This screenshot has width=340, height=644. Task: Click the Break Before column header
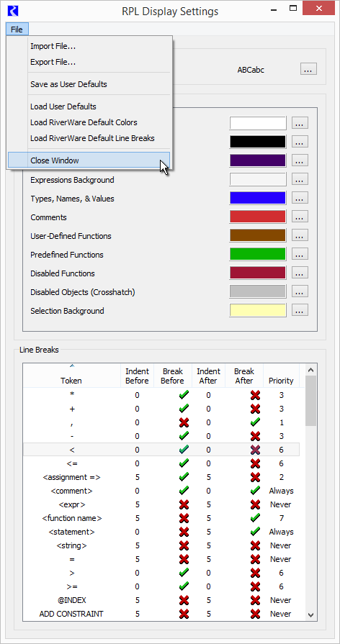[x=172, y=376]
